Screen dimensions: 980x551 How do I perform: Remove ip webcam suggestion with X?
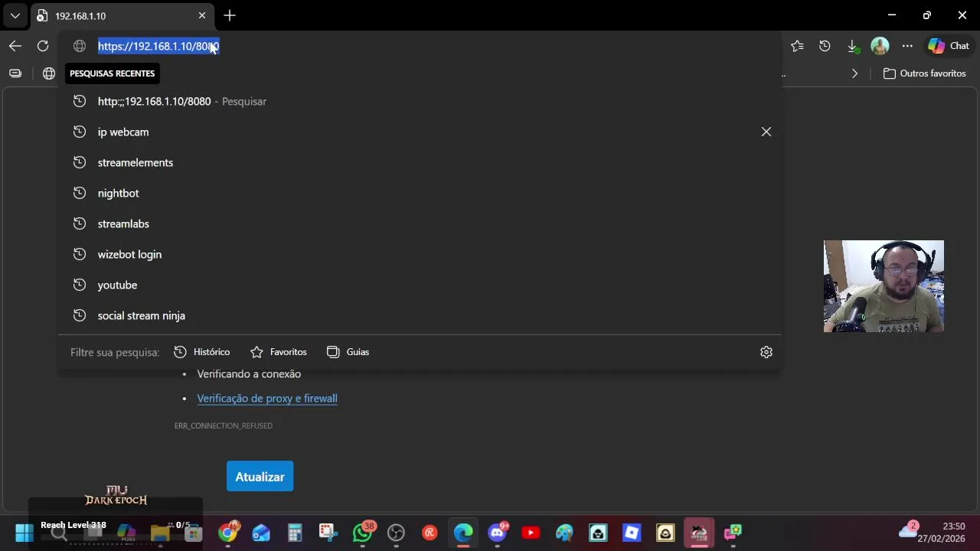pyautogui.click(x=766, y=132)
